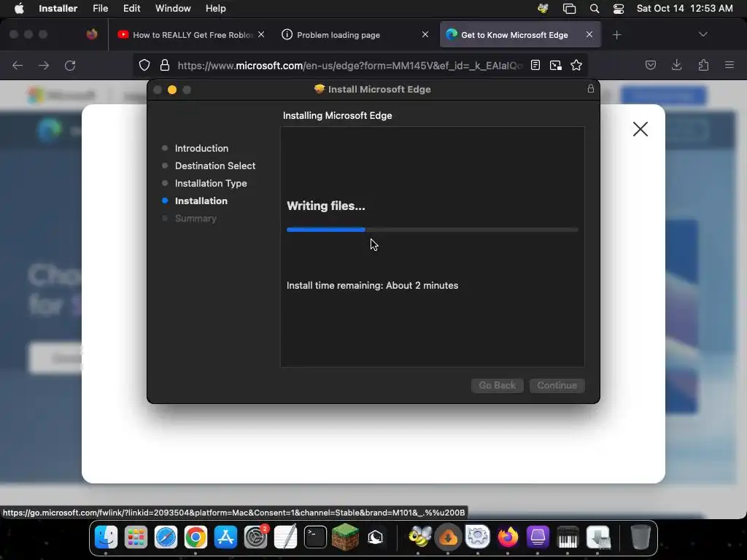Click the Continue button
747x560 pixels.
tap(557, 385)
